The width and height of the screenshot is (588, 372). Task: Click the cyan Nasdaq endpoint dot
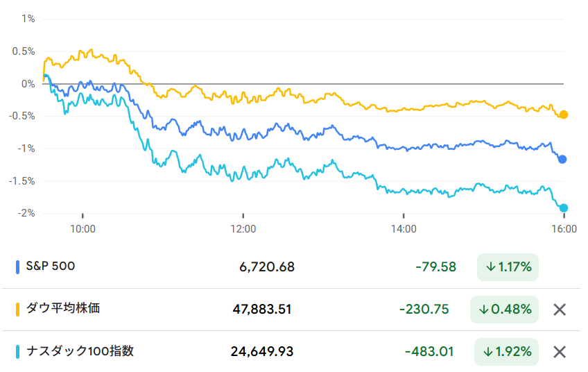564,208
